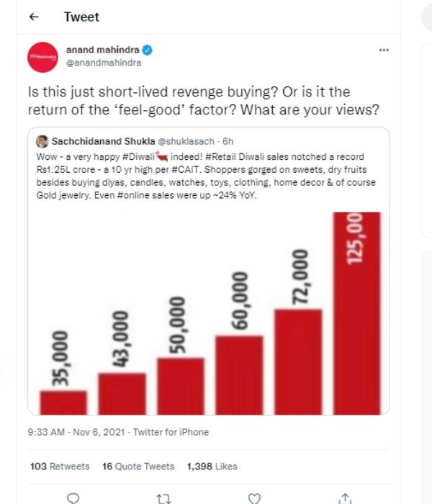Click the blue verified badge
The height and width of the screenshot is (504, 432).
pos(147,50)
